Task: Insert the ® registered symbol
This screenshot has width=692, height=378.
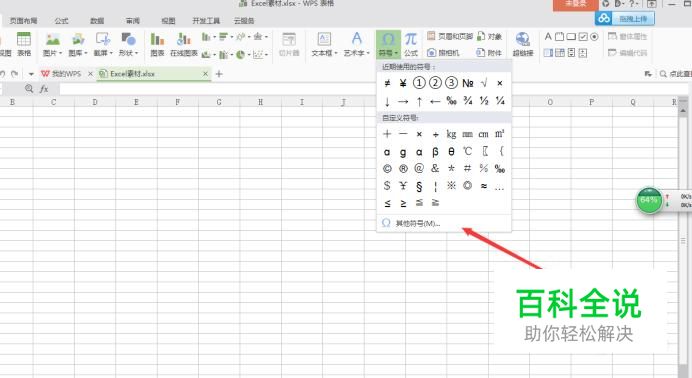Action: point(403,168)
